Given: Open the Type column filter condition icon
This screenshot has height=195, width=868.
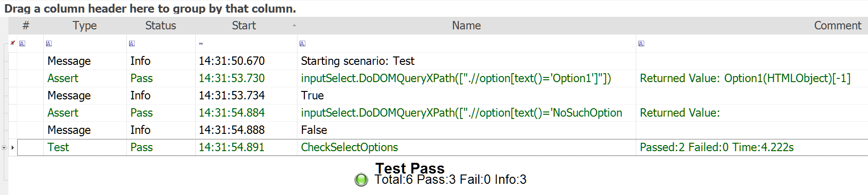Looking at the screenshot, I should pos(49,43).
